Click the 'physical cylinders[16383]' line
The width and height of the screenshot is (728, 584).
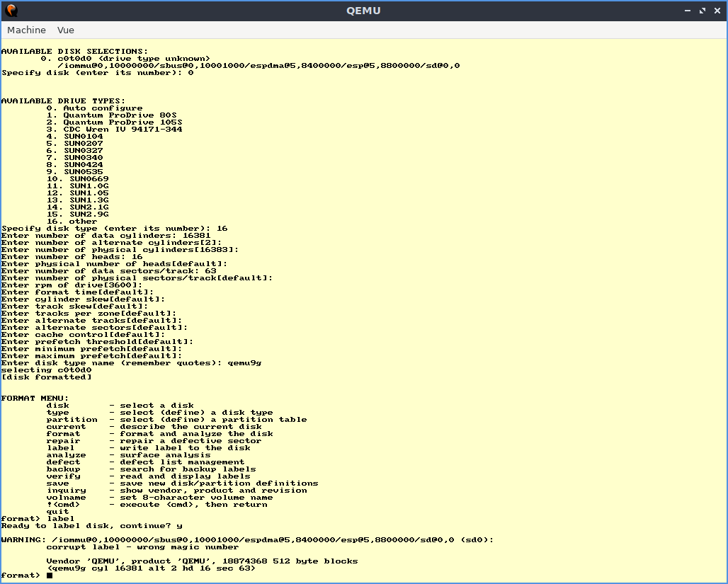pyautogui.click(x=120, y=250)
